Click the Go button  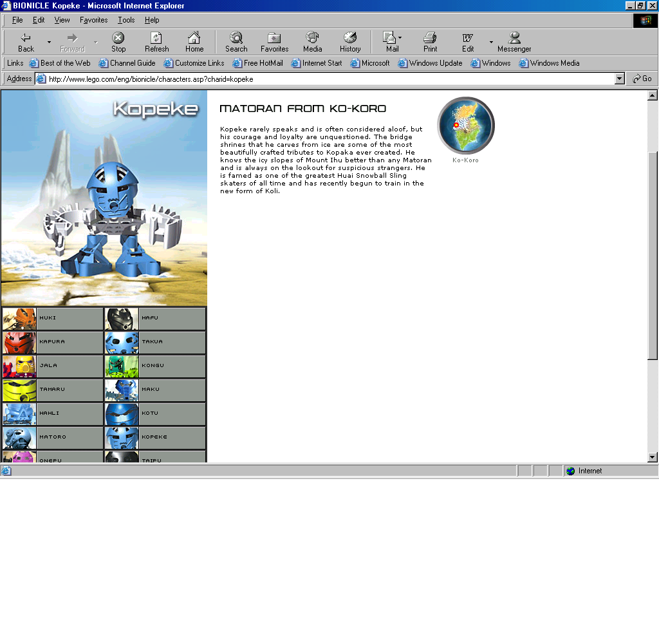[x=642, y=79]
